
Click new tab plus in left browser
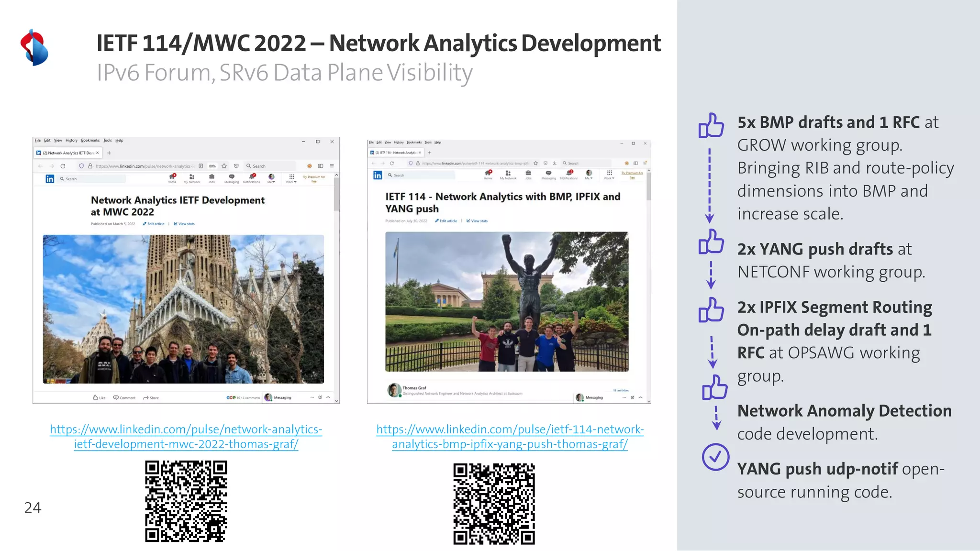[109, 153]
